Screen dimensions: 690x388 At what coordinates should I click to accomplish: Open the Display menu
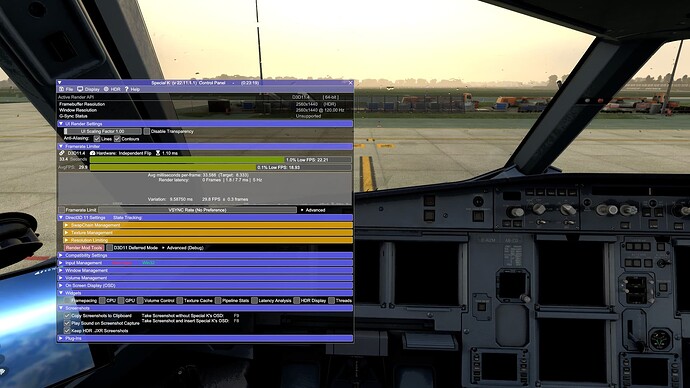coord(88,89)
